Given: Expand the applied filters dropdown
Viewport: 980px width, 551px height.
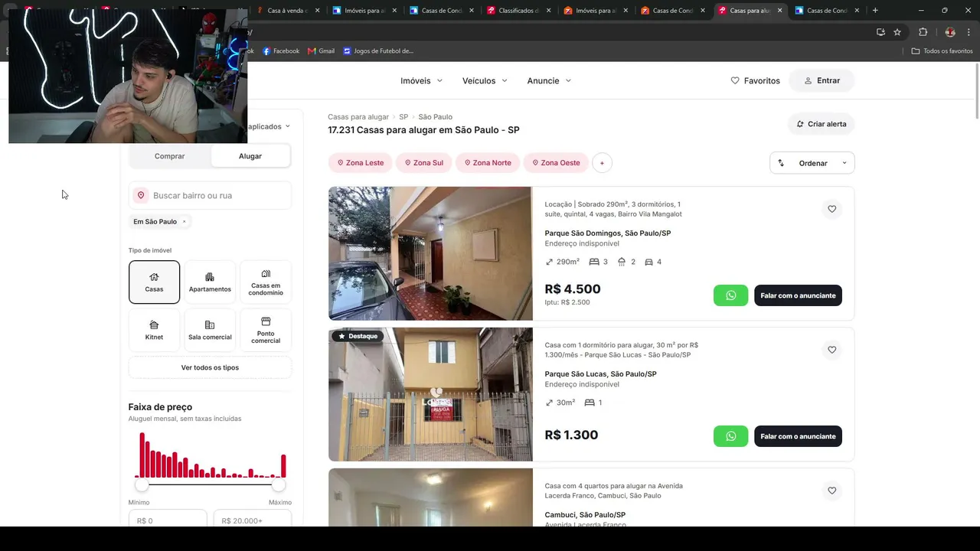Looking at the screenshot, I should click(x=269, y=127).
